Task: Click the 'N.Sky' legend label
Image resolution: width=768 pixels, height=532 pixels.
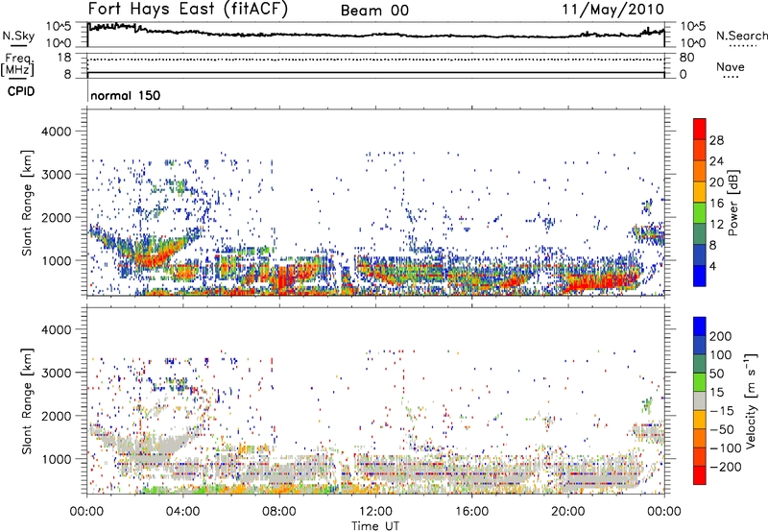Action: pos(18,36)
